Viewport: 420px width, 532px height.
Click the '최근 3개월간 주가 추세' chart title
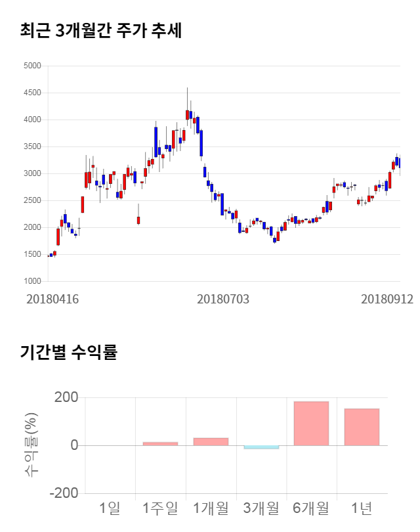pyautogui.click(x=100, y=31)
